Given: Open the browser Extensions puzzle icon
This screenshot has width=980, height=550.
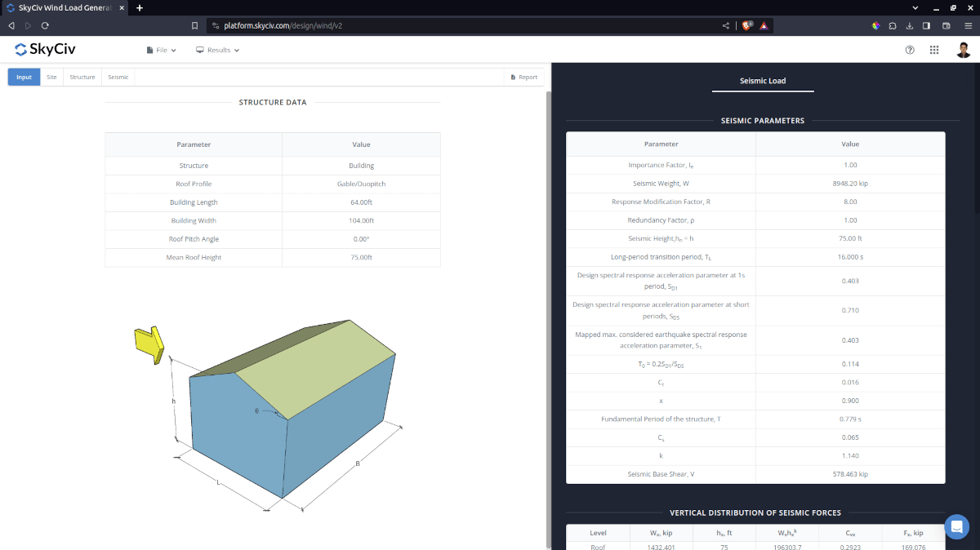Looking at the screenshot, I should click(x=892, y=25).
